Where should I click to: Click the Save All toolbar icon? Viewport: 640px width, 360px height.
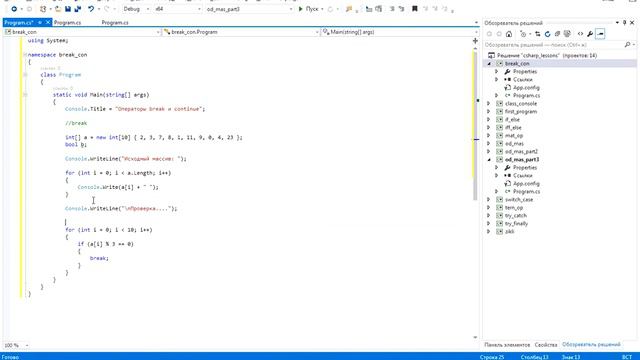pos(78,9)
